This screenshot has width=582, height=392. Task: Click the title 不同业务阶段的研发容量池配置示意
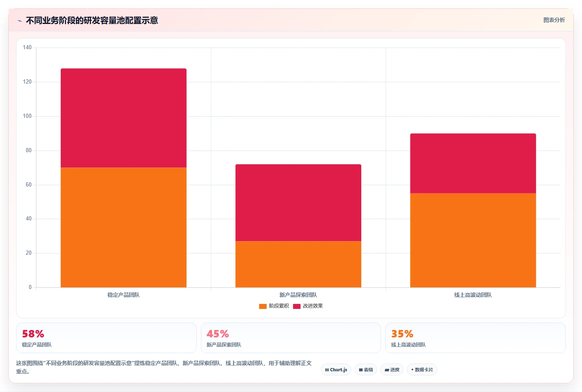(92, 20)
